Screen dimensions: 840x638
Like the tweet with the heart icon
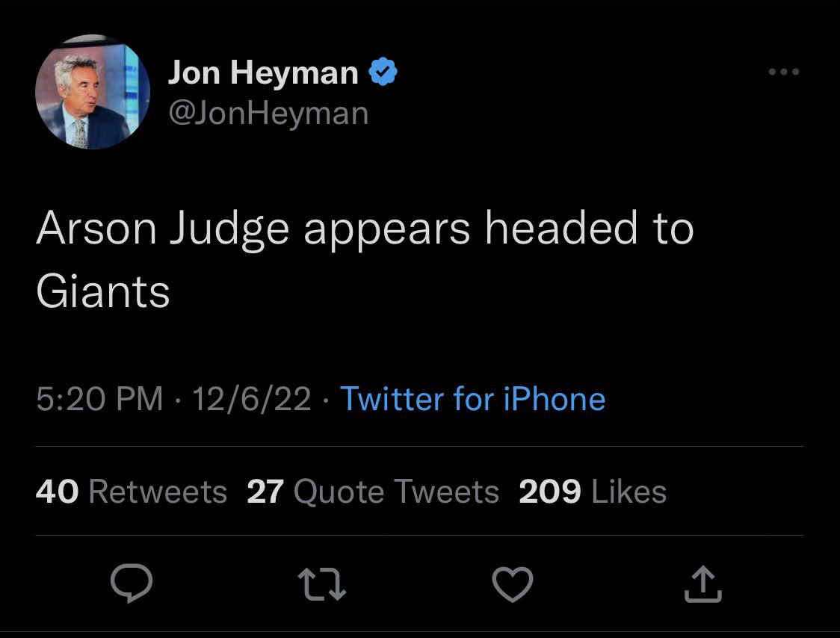click(x=513, y=583)
